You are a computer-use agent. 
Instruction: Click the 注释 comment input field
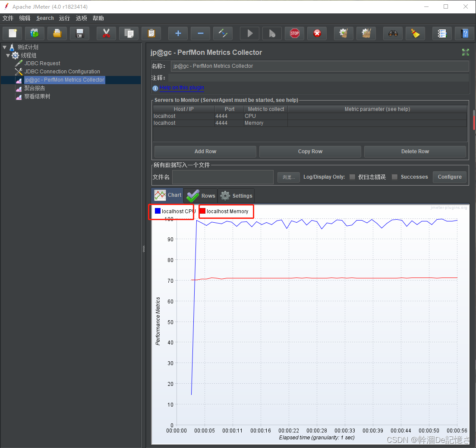(318, 78)
